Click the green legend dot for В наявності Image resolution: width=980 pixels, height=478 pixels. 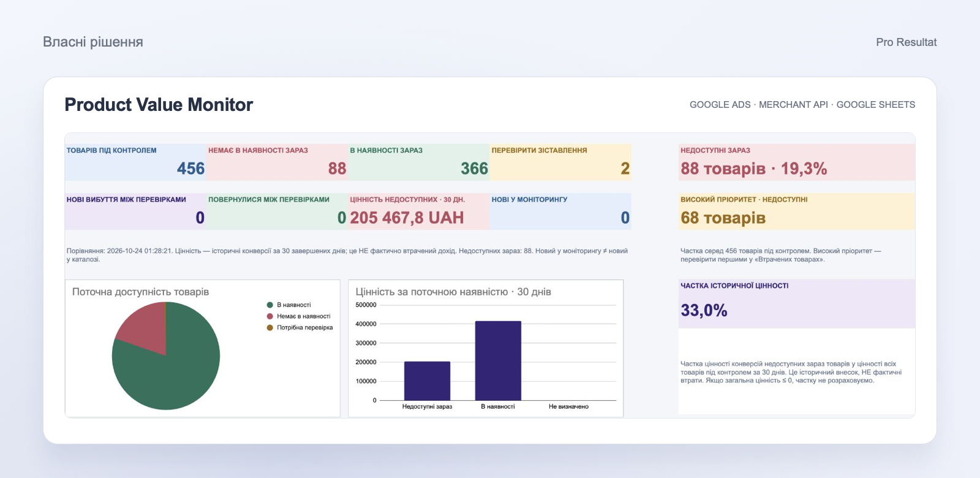pos(269,305)
